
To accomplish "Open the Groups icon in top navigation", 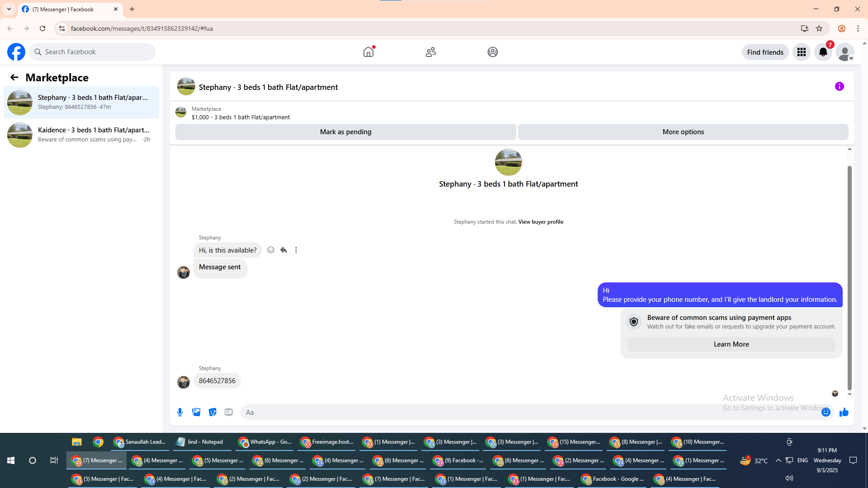I will [x=493, y=52].
